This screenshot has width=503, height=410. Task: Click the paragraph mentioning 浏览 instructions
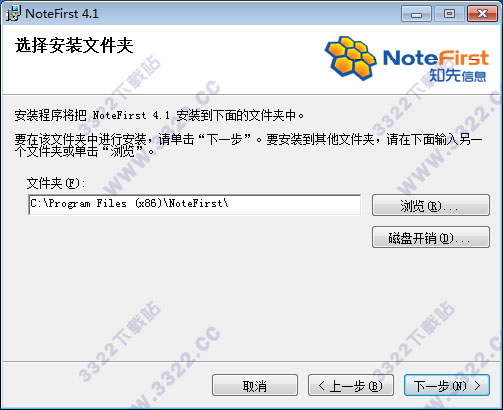click(x=248, y=145)
